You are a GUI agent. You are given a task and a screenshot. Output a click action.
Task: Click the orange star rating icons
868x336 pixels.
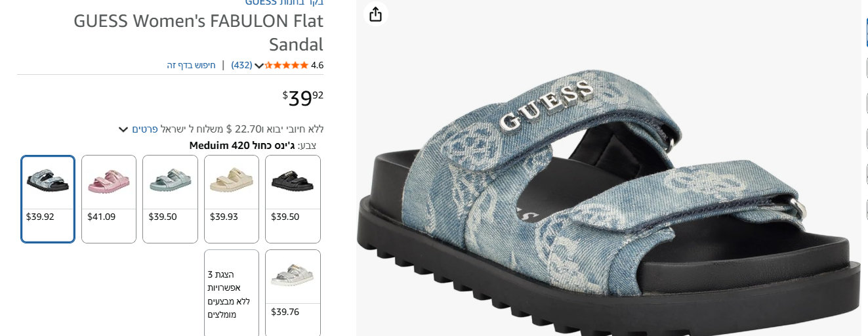click(x=286, y=65)
